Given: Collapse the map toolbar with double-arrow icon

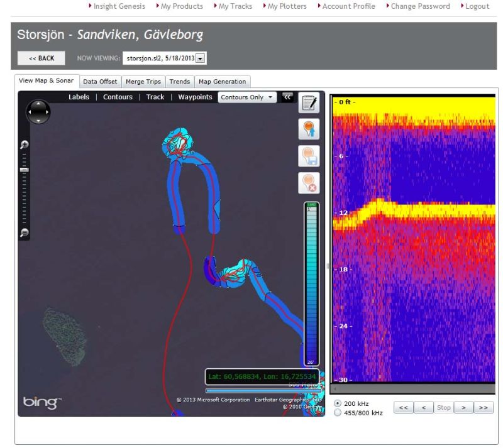Looking at the screenshot, I should point(287,97).
